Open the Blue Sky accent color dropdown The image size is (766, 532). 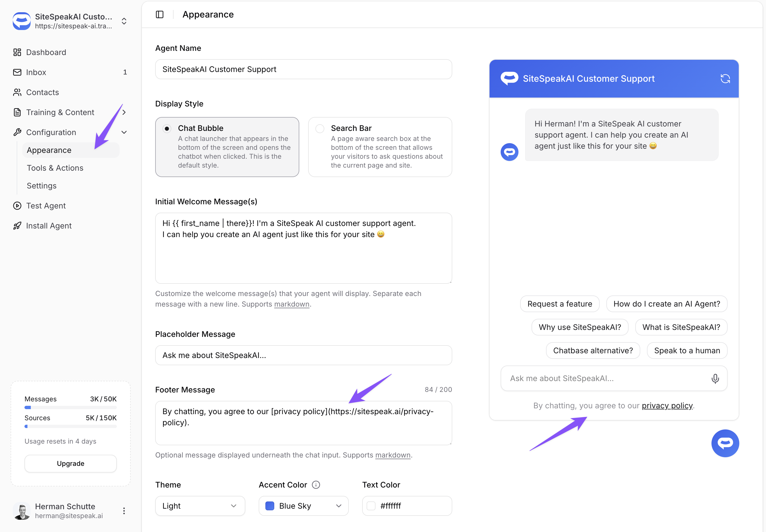[x=303, y=506]
